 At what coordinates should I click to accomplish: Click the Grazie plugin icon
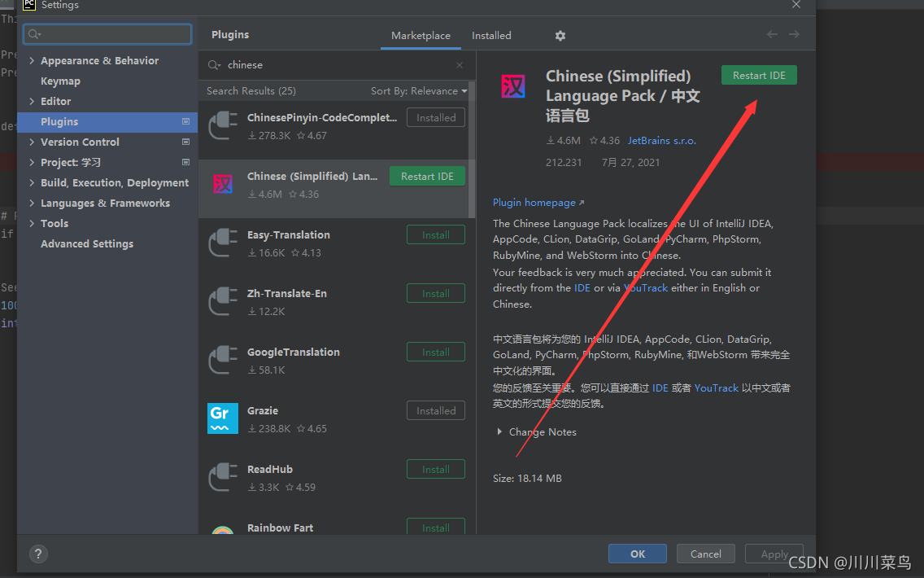(x=223, y=418)
